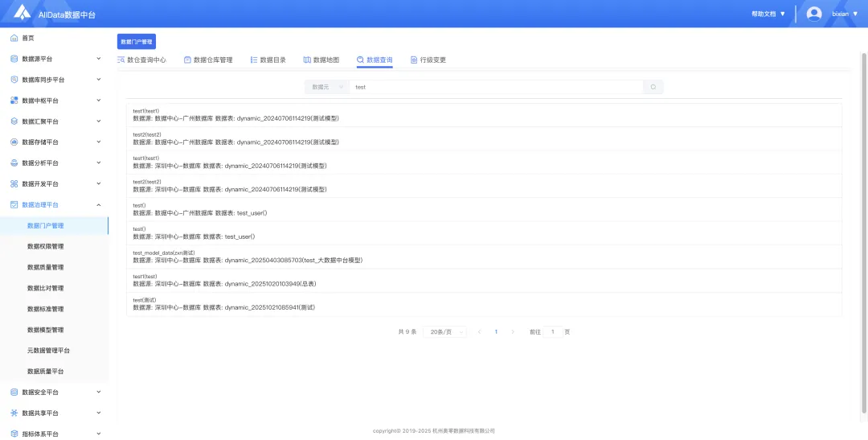868x440 pixels.
Task: Click page number 1
Action: pyautogui.click(x=496, y=332)
